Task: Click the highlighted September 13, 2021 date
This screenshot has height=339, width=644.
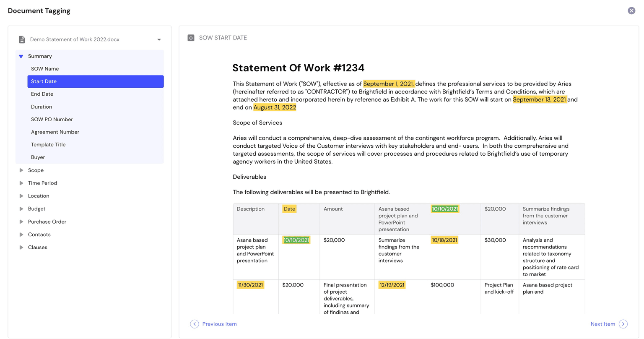Action: coord(539,99)
